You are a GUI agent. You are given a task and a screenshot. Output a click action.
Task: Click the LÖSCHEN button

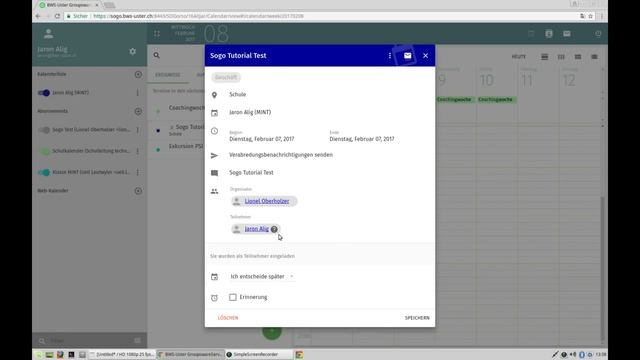pyautogui.click(x=228, y=318)
